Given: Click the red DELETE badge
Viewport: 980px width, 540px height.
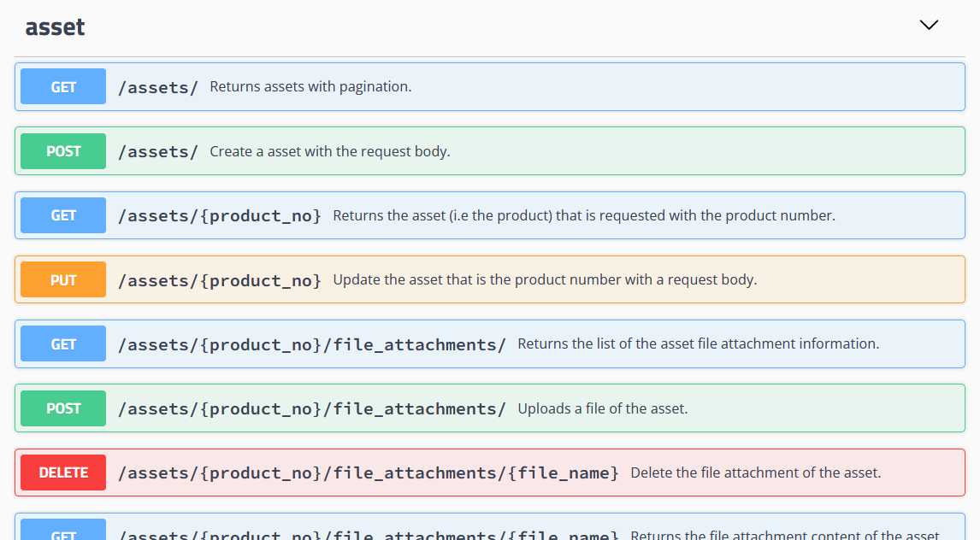Looking at the screenshot, I should coord(63,472).
